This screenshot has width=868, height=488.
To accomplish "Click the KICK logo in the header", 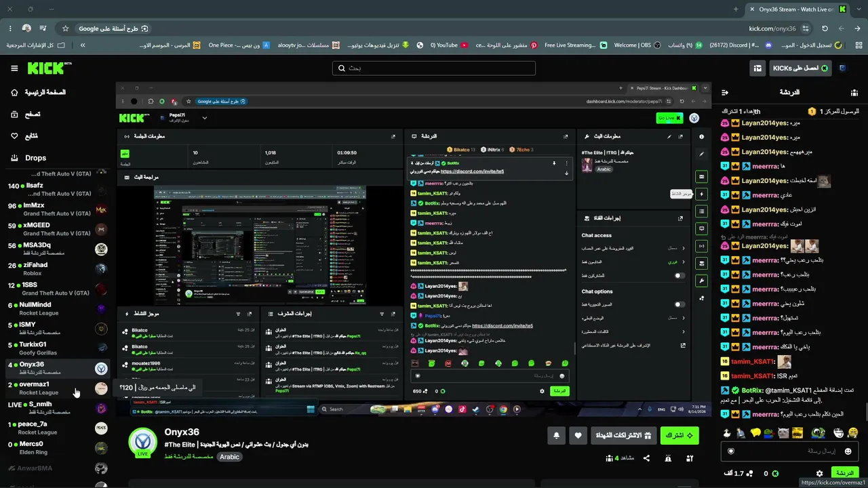I will click(x=50, y=68).
